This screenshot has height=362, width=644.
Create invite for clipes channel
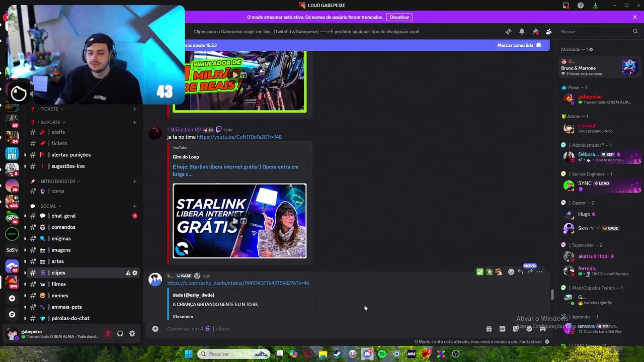[128, 273]
